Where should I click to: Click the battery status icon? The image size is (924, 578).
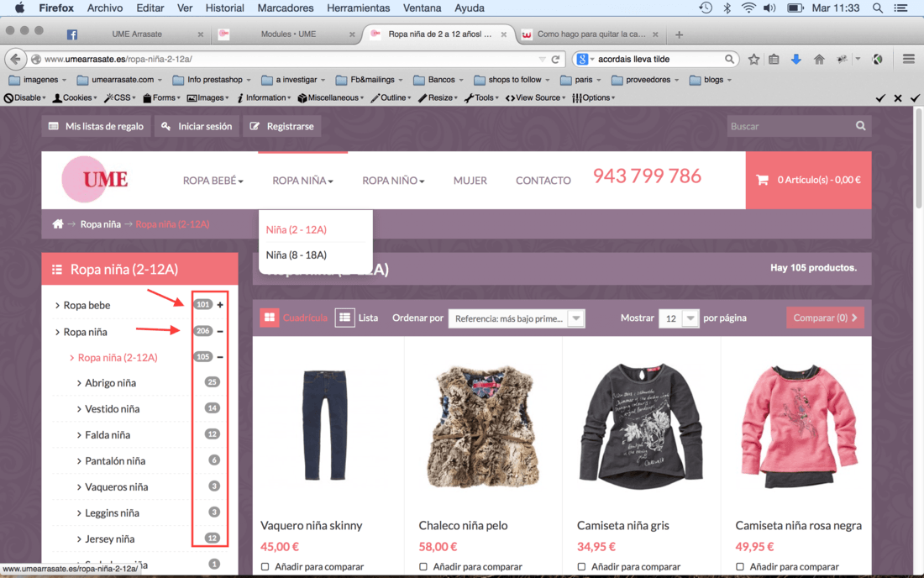click(795, 8)
